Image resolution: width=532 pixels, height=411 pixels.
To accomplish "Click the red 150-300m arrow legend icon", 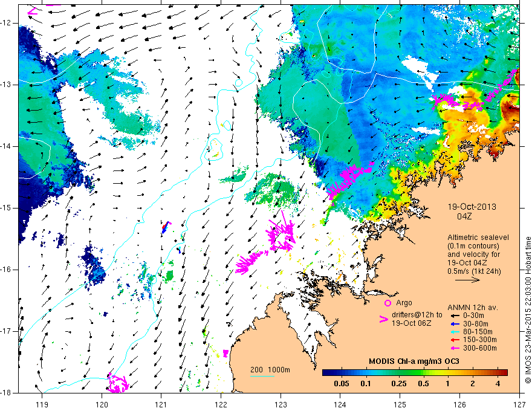I will [x=455, y=340].
